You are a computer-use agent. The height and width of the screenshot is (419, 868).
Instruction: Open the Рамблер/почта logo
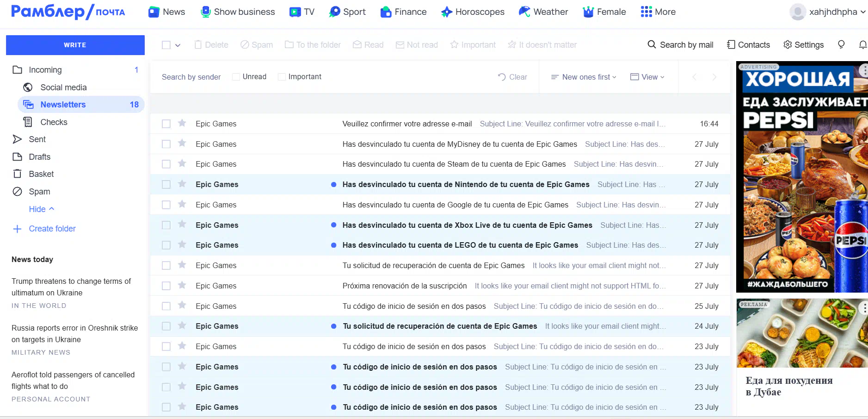coord(68,12)
